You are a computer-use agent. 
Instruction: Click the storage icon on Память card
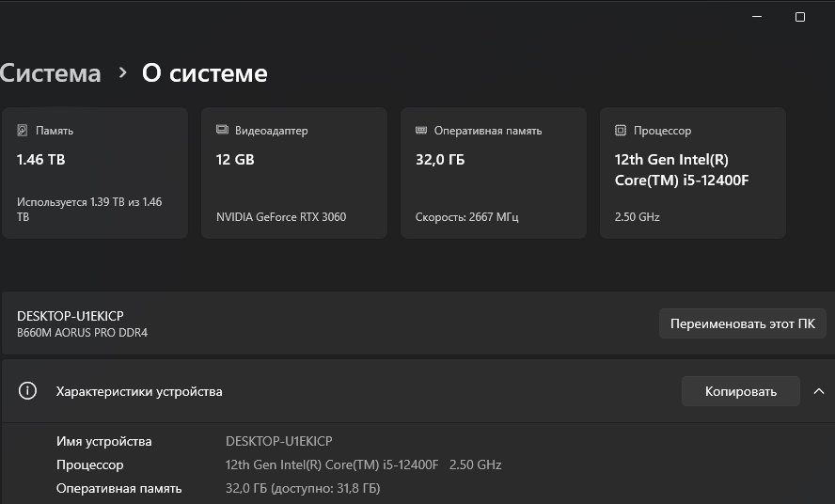pyautogui.click(x=24, y=131)
